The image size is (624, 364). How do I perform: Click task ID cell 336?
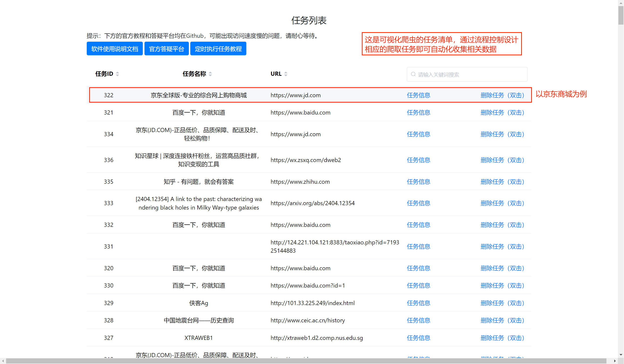coord(108,160)
